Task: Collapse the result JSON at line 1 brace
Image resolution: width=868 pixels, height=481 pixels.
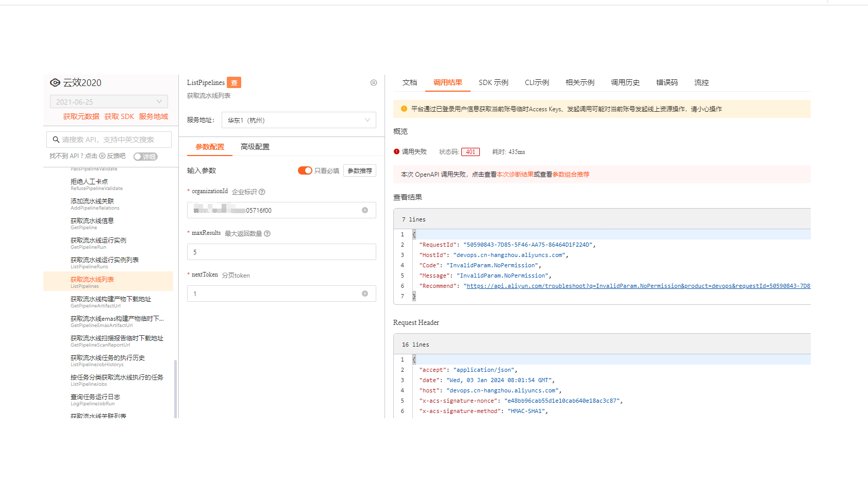Action: point(414,234)
